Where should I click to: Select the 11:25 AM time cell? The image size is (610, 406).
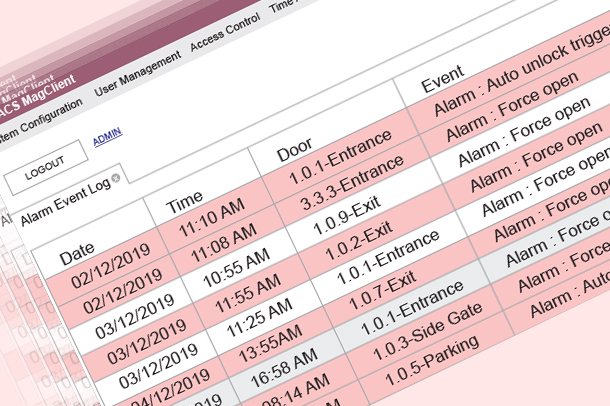tap(259, 318)
